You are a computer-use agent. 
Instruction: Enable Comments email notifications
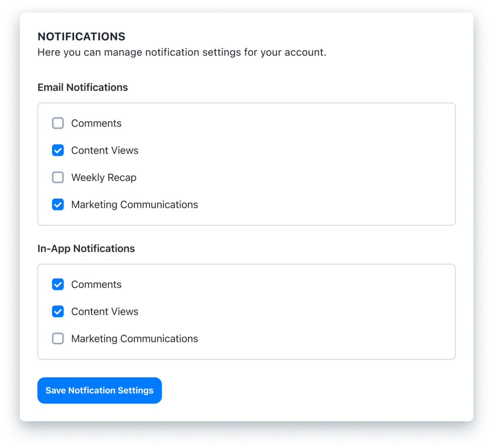(58, 123)
